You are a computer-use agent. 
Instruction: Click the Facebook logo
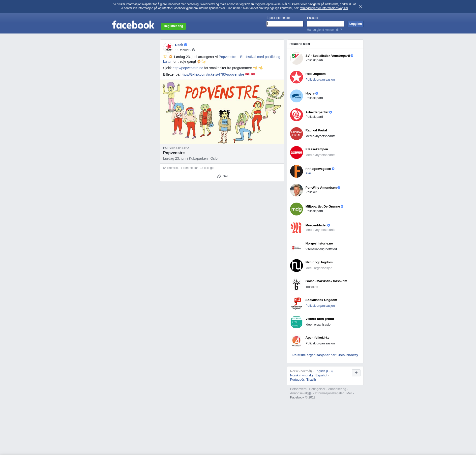pos(133,25)
